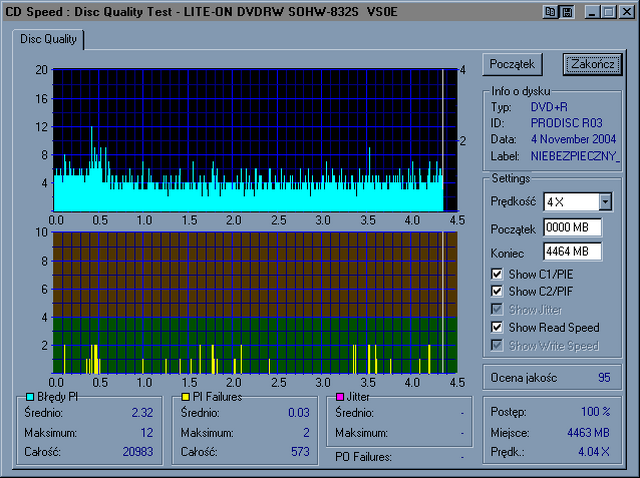Click the copy-to-clipboard icon in title bar
This screenshot has width=640, height=478.
tap(550, 12)
